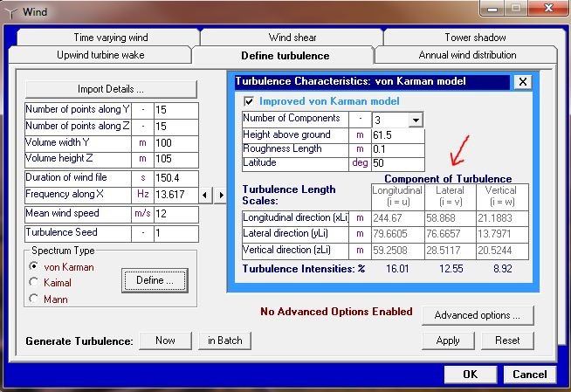Confirm the dialog with OK
Screen dimensions: 571x392
(471, 375)
